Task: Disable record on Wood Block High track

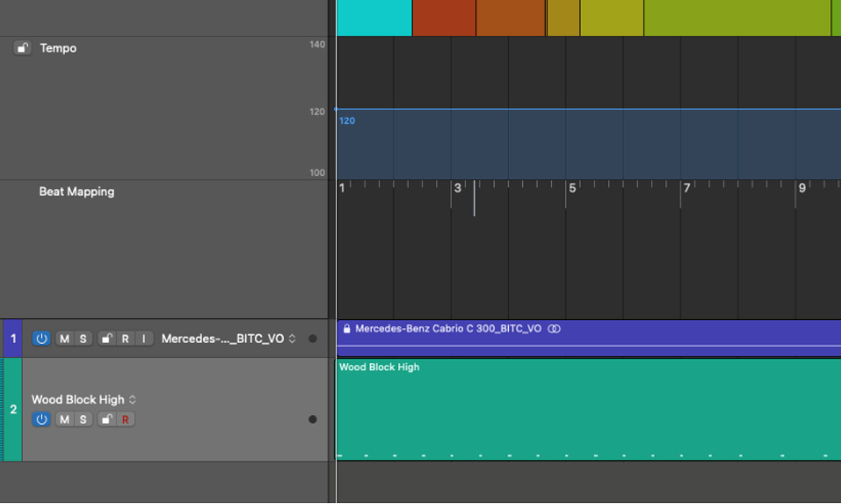Action: coord(125,419)
